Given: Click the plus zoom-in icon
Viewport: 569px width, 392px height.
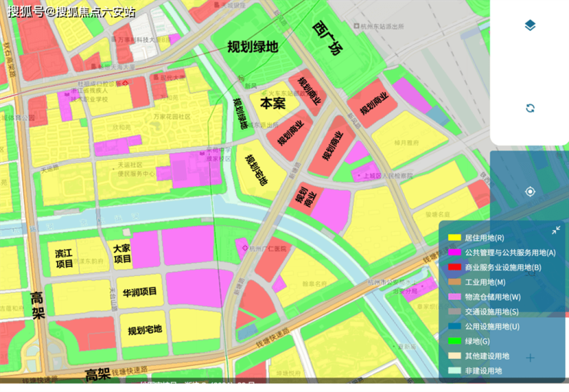Looking at the screenshot, I should pyautogui.click(x=530, y=357).
